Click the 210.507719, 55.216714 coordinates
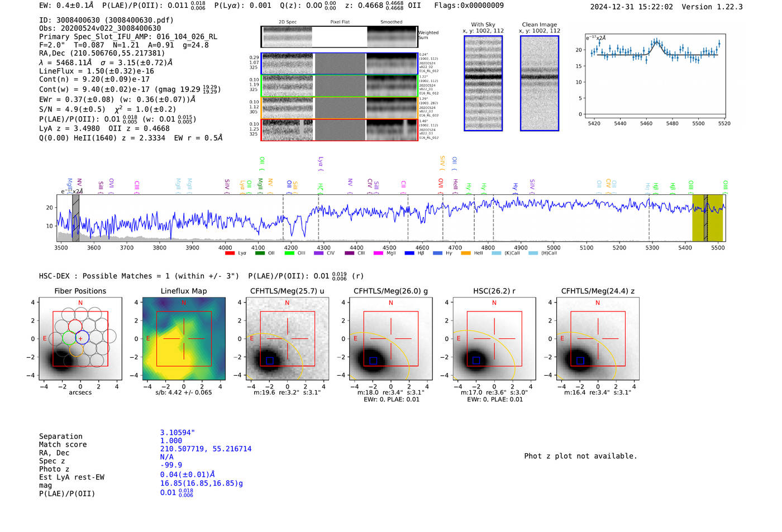This screenshot has height=532, width=782. (206, 449)
